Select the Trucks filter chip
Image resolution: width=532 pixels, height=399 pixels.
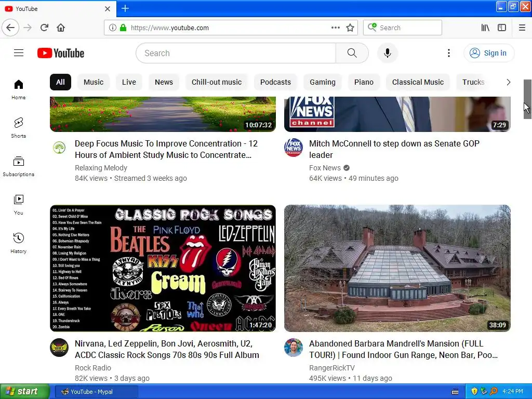473,82
